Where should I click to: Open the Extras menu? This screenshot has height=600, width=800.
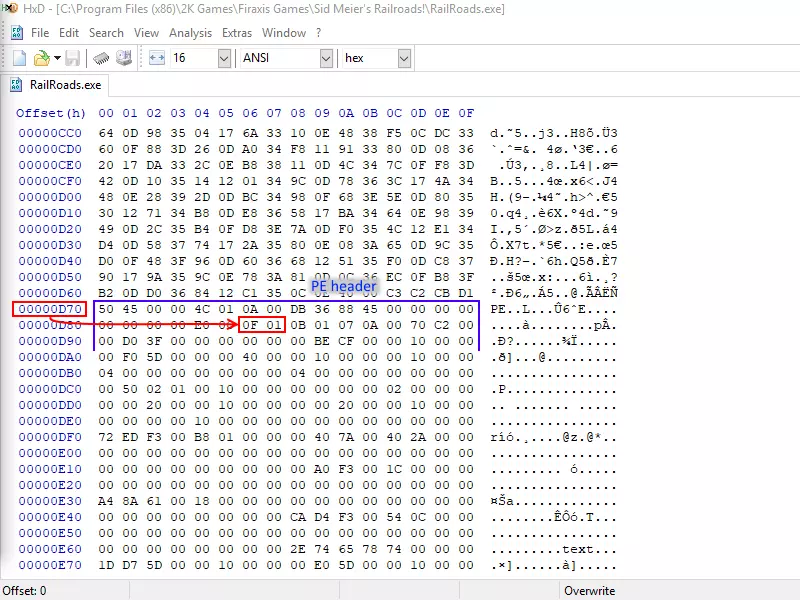(x=237, y=33)
